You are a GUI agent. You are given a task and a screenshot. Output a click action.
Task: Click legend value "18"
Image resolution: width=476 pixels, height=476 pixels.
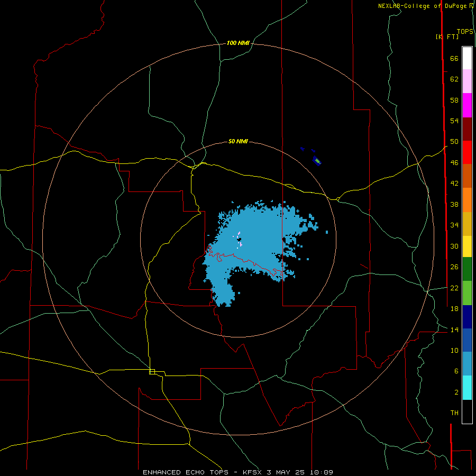(454, 309)
